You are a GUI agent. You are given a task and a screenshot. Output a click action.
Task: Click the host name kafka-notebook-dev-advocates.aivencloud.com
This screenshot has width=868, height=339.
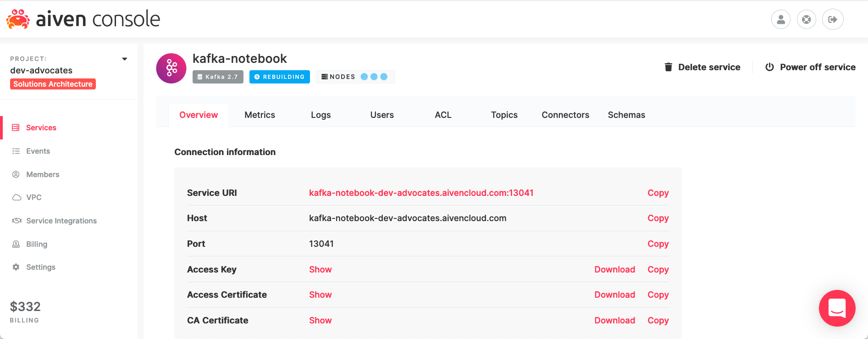pos(408,218)
